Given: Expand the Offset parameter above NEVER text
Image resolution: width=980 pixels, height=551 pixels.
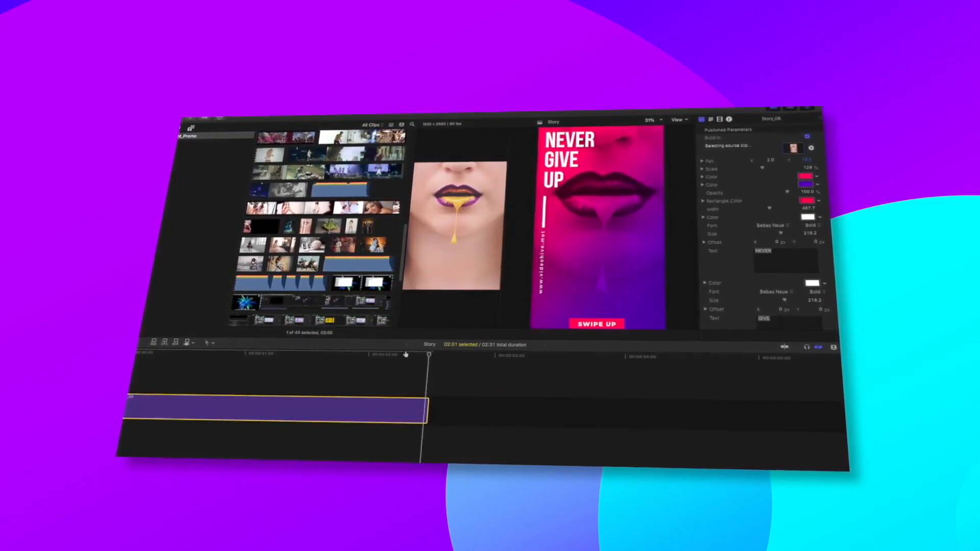Looking at the screenshot, I should pyautogui.click(x=704, y=242).
